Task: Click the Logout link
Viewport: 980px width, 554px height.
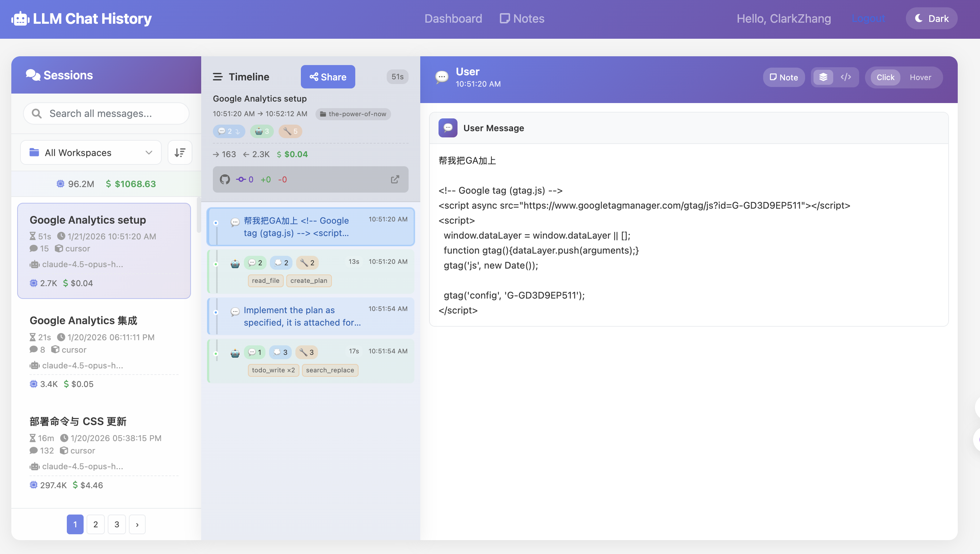Action: 868,19
